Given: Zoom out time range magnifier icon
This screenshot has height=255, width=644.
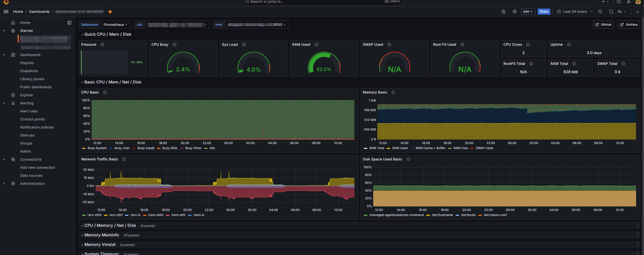Looking at the screenshot, I should [x=600, y=12].
